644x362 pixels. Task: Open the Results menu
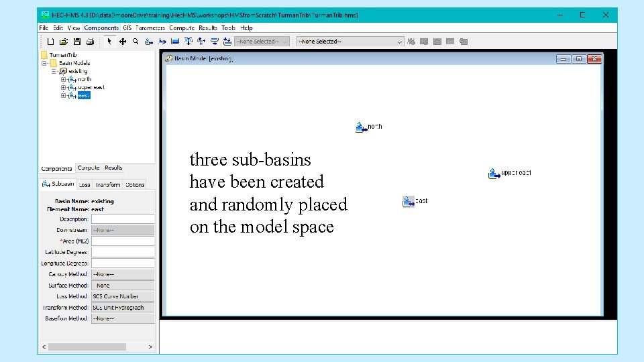(x=208, y=28)
